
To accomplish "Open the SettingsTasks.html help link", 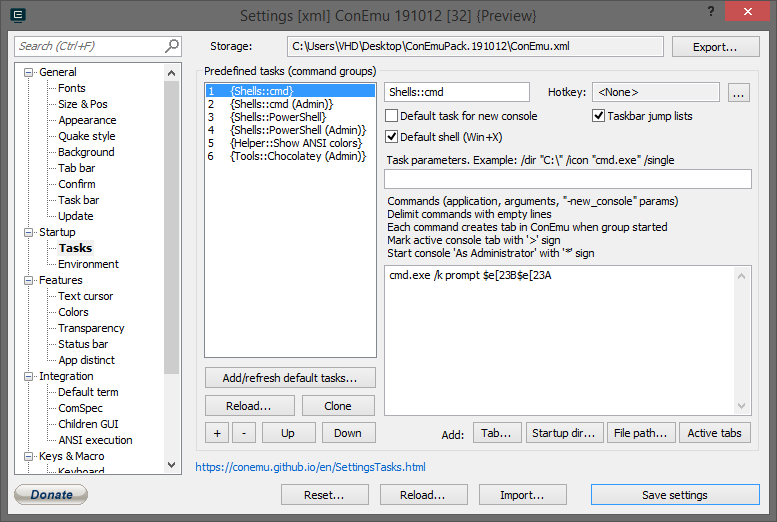I will pos(310,467).
